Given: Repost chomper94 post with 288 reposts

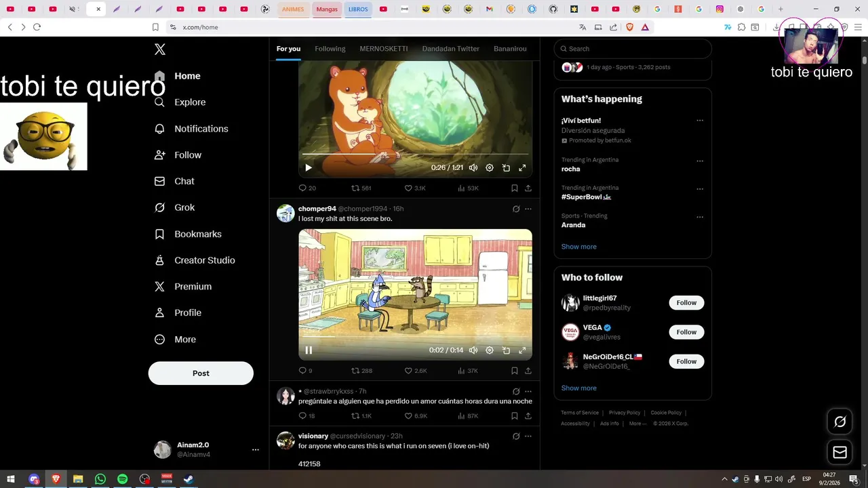Looking at the screenshot, I should pos(361,371).
